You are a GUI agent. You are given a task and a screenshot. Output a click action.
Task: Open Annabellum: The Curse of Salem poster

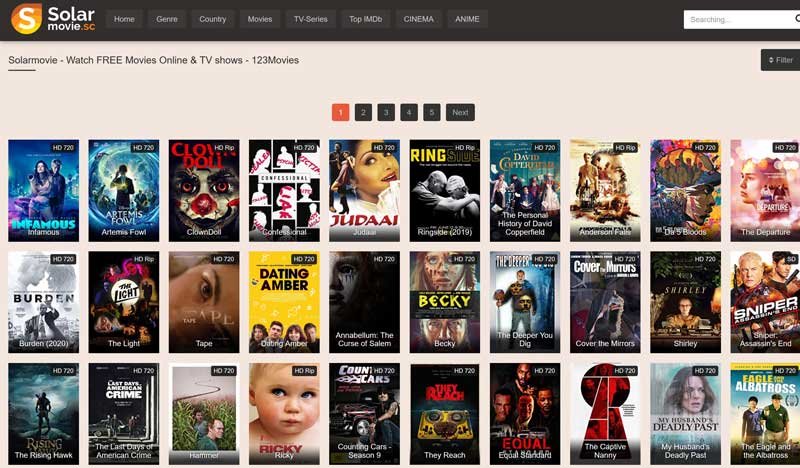click(x=364, y=302)
